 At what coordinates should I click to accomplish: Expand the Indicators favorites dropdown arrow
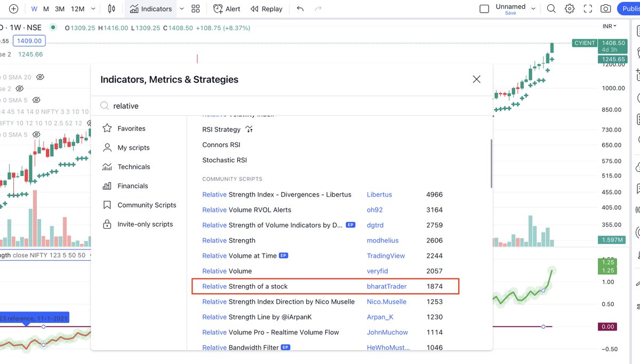tap(181, 9)
